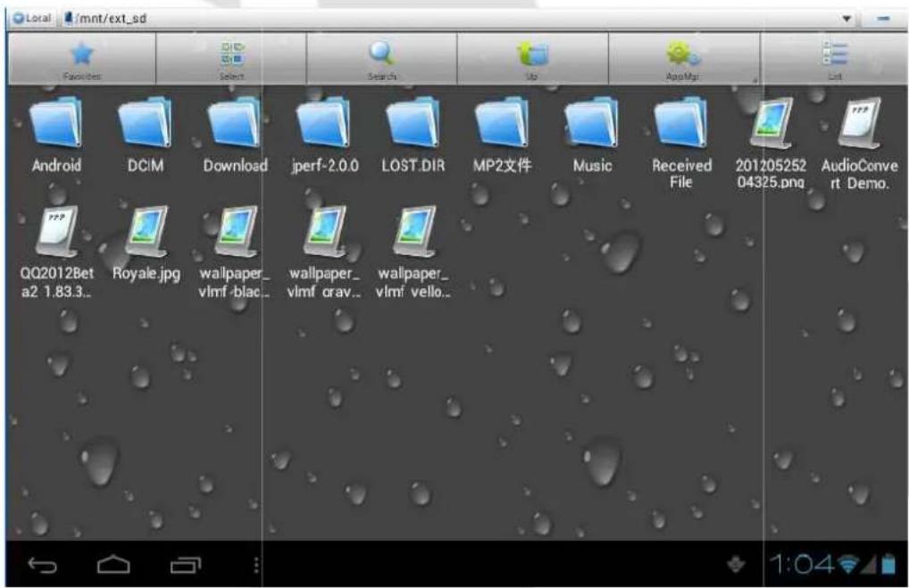Tap the battery status icon

tap(888, 564)
